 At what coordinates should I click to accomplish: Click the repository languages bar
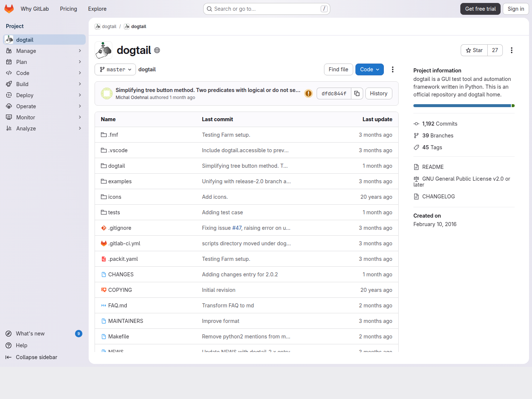464,106
